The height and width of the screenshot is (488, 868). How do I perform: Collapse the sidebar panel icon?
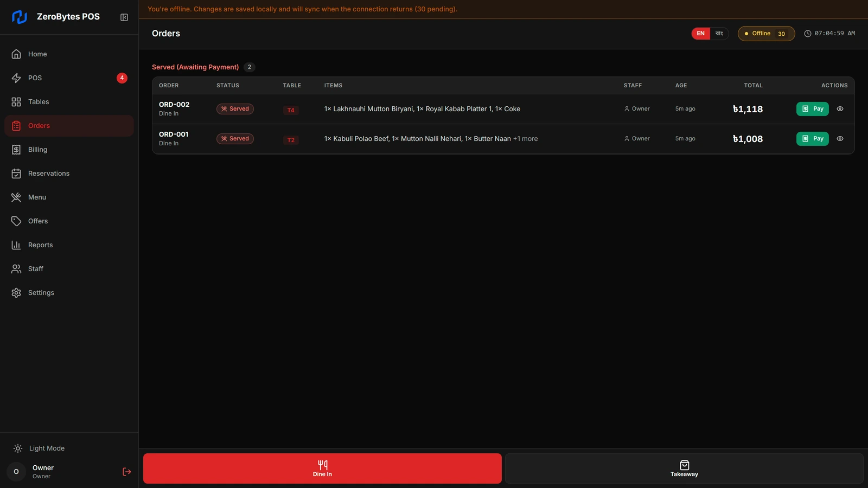[x=124, y=17]
